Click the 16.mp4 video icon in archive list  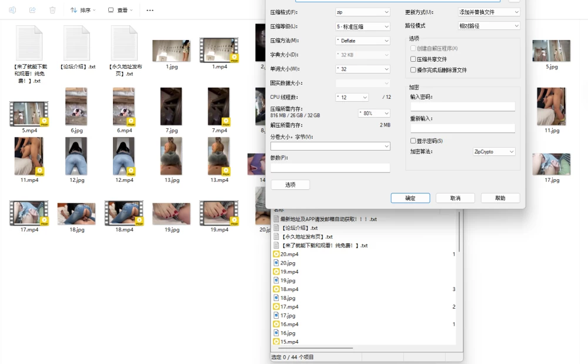coord(276,324)
